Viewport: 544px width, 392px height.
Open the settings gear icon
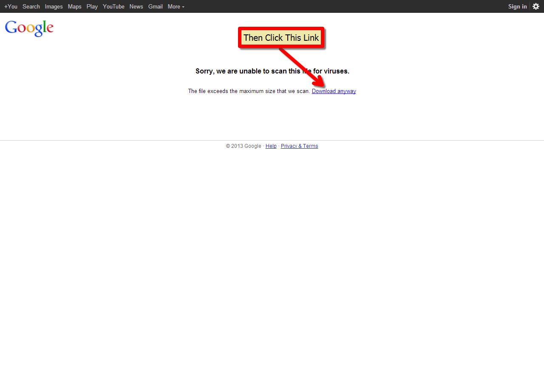pyautogui.click(x=536, y=6)
